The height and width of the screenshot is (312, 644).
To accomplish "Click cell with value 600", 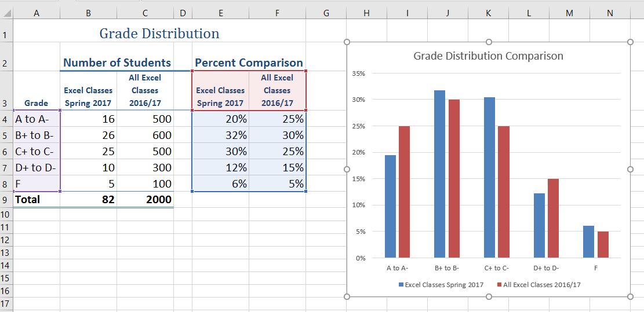I will (145, 135).
